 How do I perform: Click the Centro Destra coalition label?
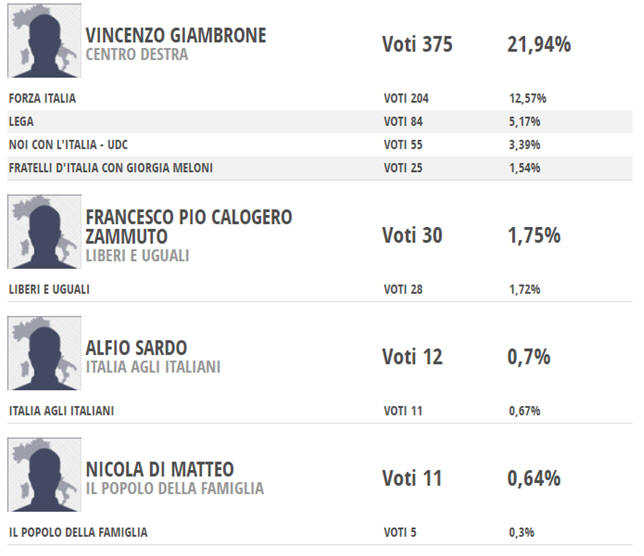137,55
